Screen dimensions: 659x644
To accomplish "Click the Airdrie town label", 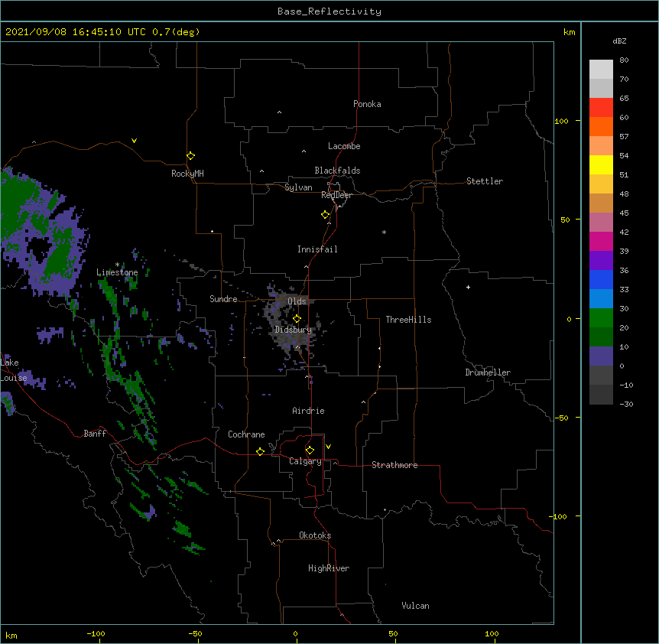I will pyautogui.click(x=308, y=411).
